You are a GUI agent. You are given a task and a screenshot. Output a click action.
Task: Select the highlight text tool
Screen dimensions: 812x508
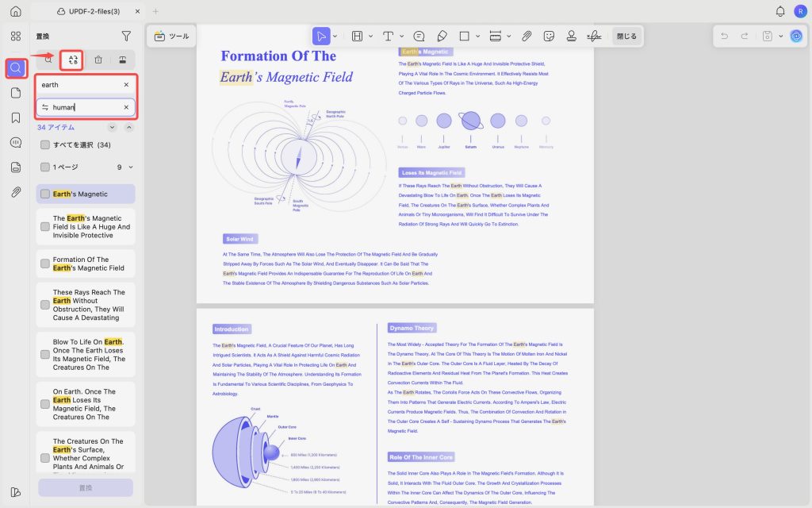pos(358,36)
